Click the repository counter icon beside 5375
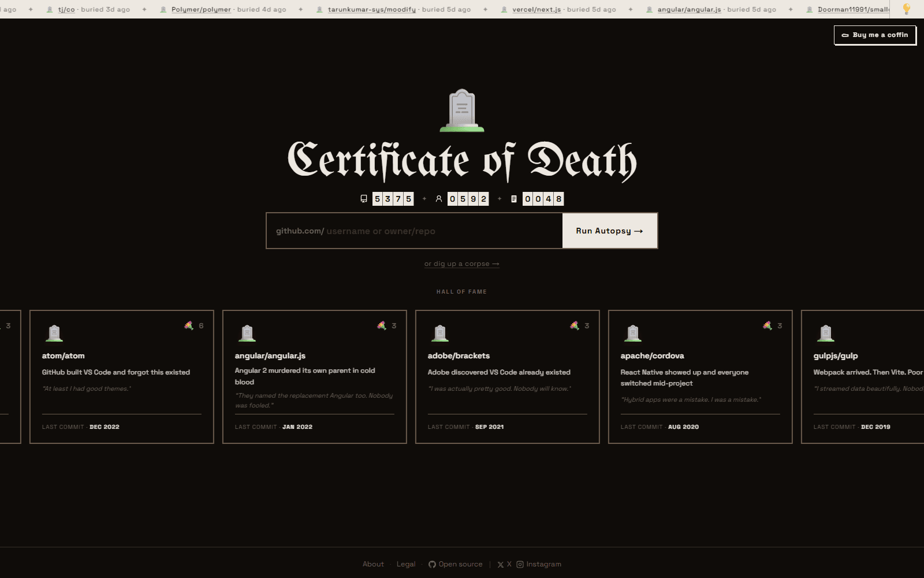This screenshot has width=924, height=578. click(364, 199)
